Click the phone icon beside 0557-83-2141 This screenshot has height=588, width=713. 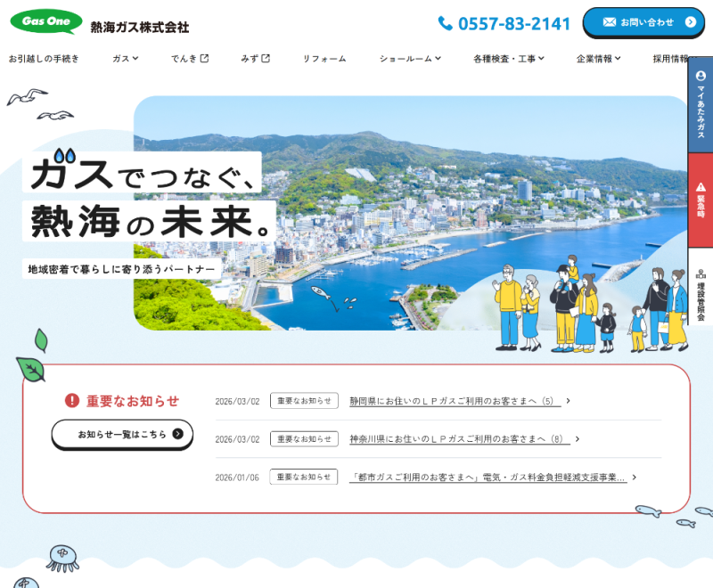445,23
